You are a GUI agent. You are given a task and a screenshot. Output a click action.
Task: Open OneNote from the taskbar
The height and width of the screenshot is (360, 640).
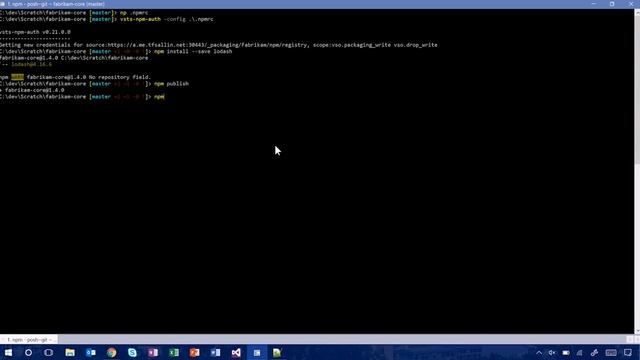(153, 353)
